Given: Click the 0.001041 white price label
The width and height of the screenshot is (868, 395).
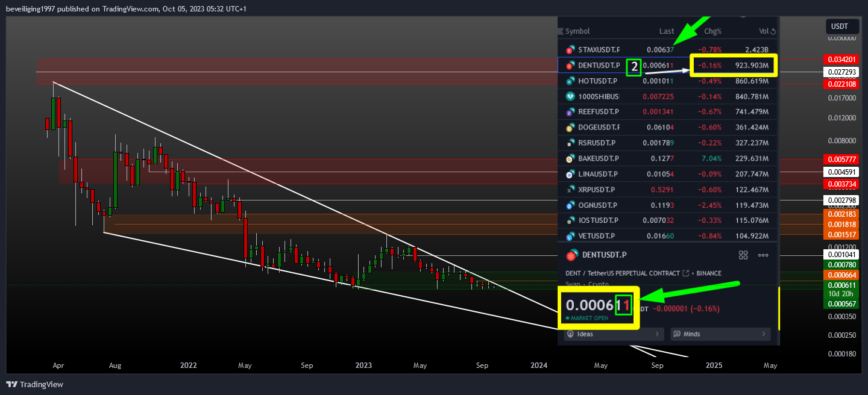Looking at the screenshot, I should point(841,255).
